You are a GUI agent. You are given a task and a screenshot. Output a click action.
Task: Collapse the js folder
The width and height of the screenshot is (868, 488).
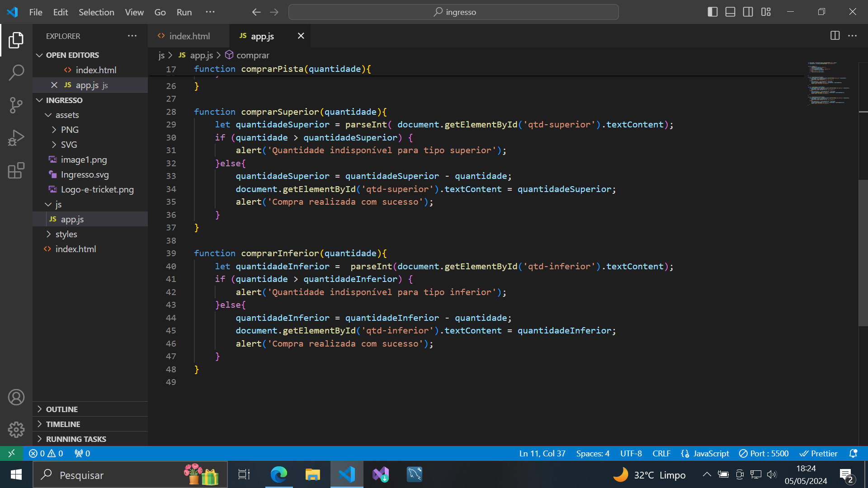point(90,205)
